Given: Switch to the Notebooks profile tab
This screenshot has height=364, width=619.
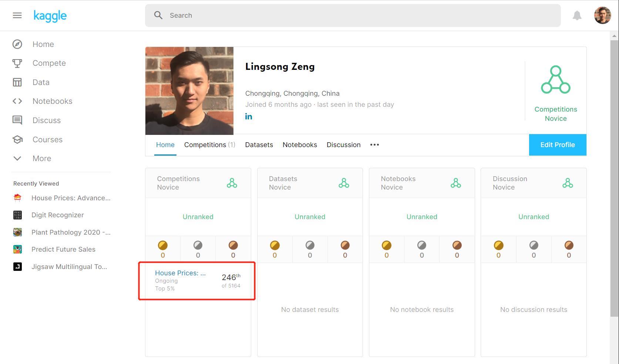Looking at the screenshot, I should pyautogui.click(x=300, y=145).
